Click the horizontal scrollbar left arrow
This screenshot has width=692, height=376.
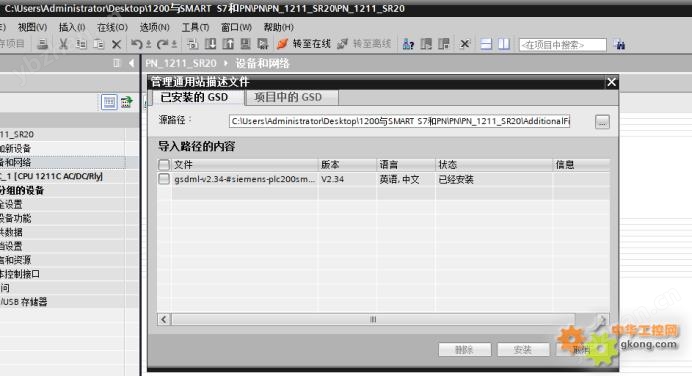click(x=164, y=319)
